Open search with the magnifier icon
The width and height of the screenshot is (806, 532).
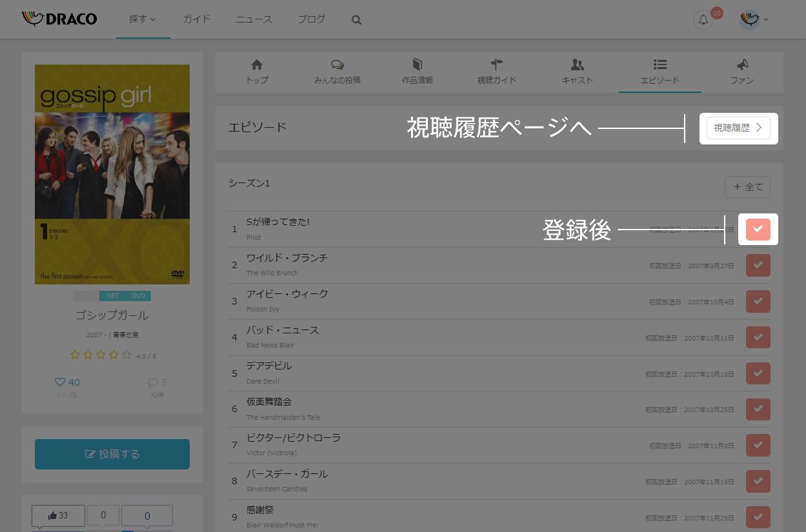click(x=356, y=20)
